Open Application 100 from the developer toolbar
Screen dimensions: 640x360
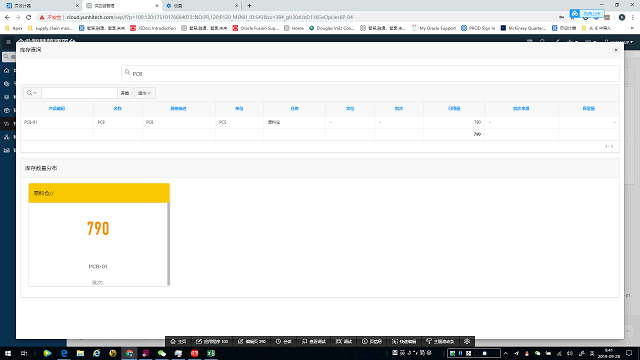[212, 341]
